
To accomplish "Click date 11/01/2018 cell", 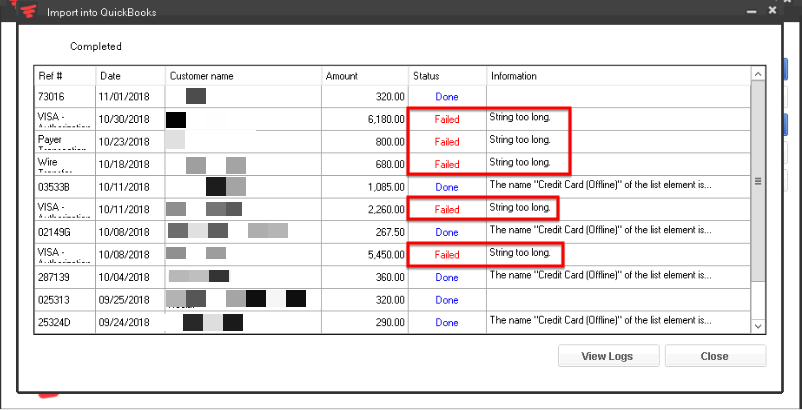I will (x=130, y=97).
